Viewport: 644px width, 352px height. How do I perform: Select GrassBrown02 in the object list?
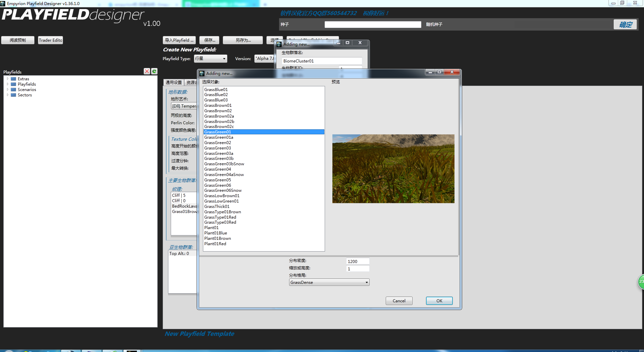point(264,111)
